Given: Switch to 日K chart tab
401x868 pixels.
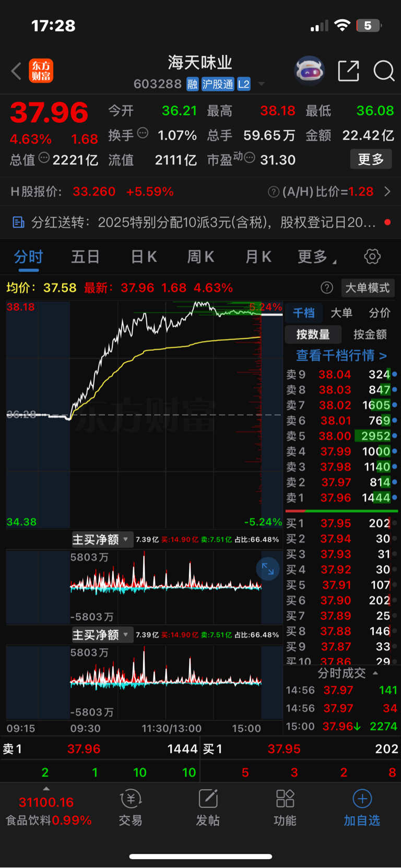Looking at the screenshot, I should click(x=144, y=257).
